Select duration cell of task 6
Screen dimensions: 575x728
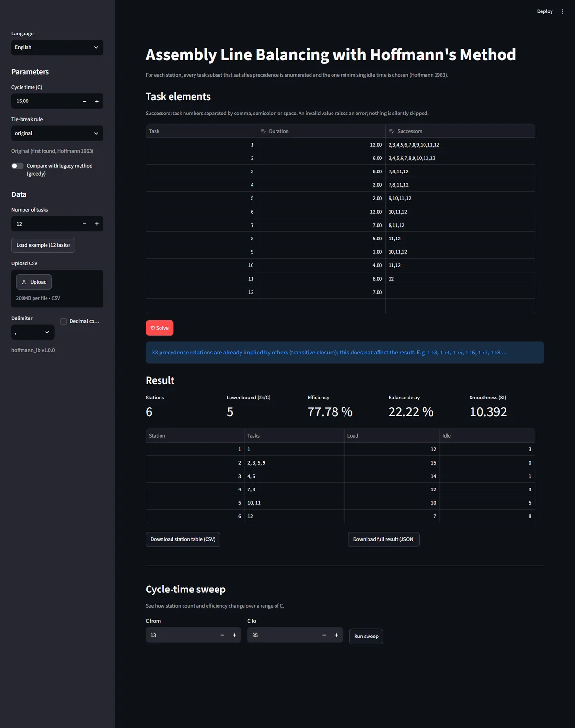click(x=321, y=212)
